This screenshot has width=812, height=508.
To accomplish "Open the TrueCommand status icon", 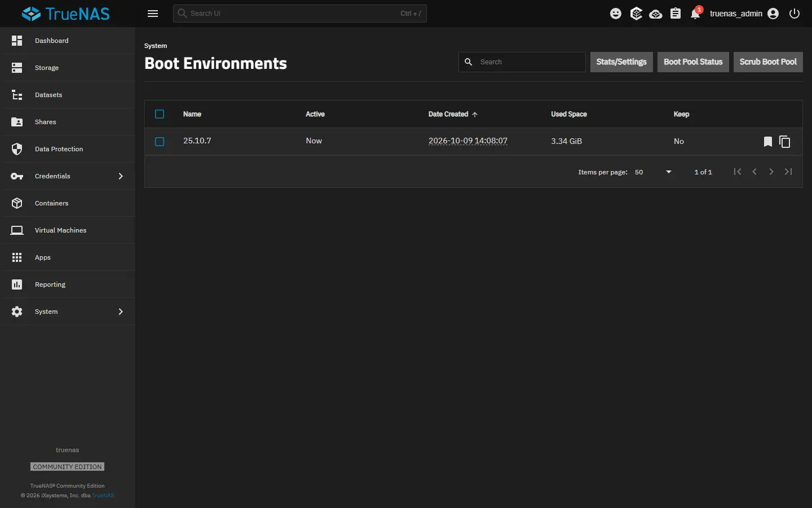I will click(x=636, y=14).
